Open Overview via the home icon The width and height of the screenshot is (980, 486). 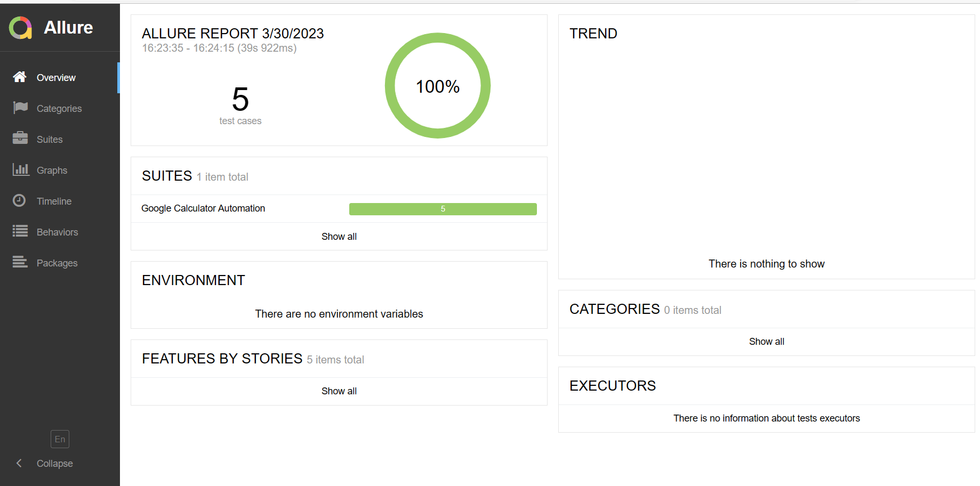tap(20, 77)
